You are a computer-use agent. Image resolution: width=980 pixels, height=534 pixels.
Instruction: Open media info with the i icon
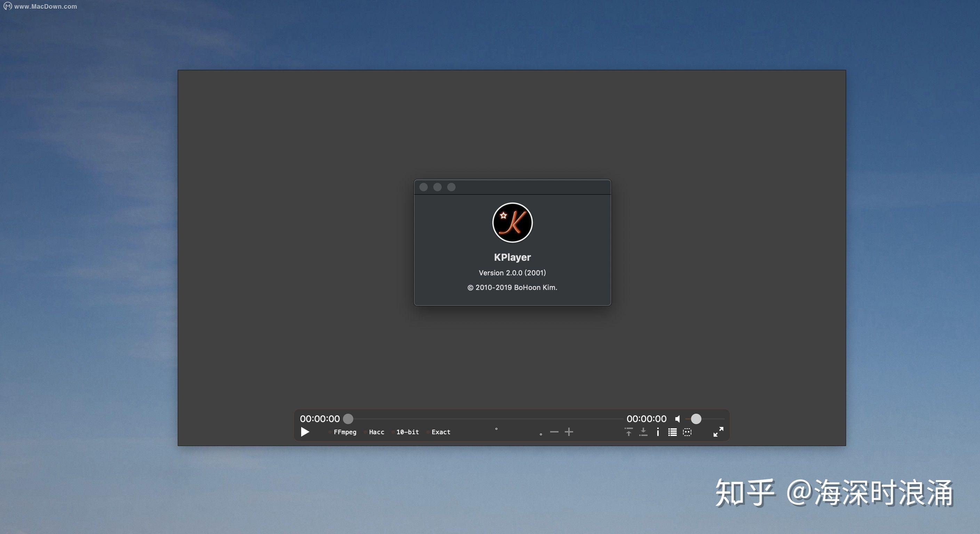(658, 432)
